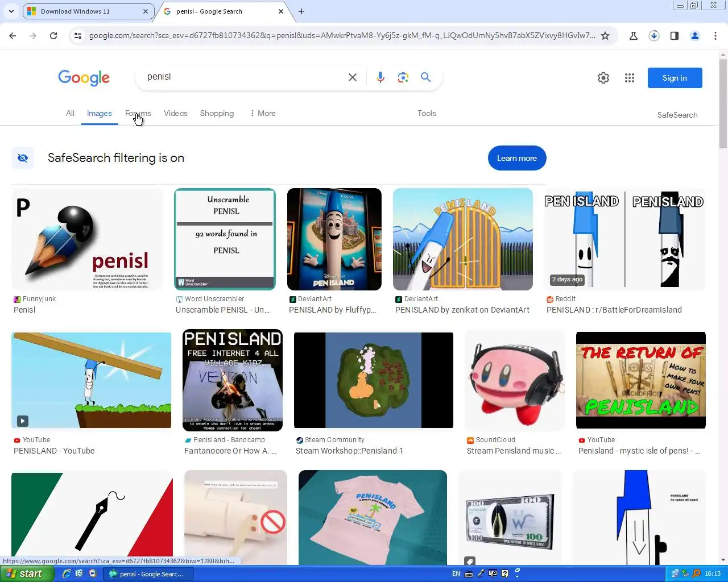
Task: Select the Shopping search tab
Action: tap(217, 113)
